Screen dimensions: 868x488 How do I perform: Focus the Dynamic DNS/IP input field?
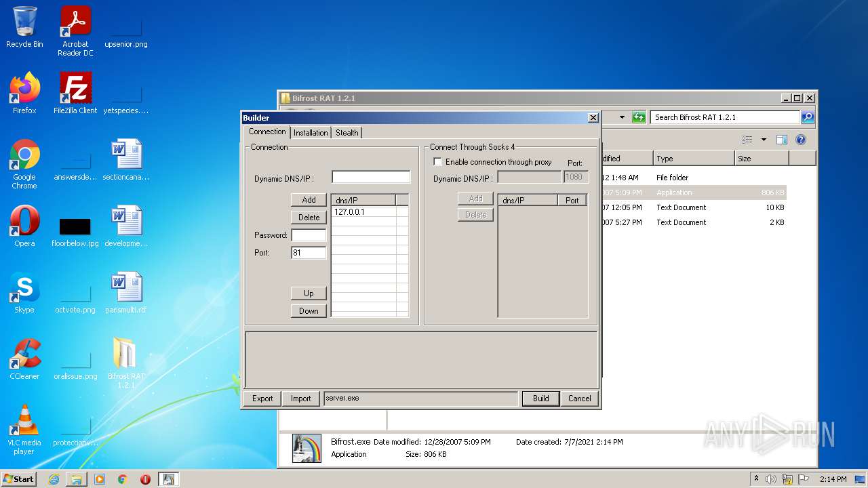(371, 178)
